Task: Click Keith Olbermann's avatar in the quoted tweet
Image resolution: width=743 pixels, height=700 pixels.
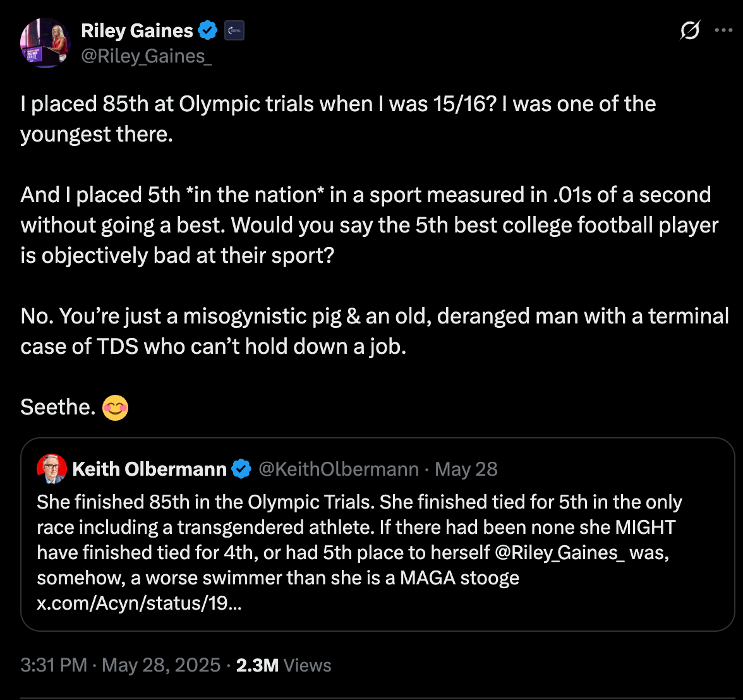Action: [x=52, y=469]
